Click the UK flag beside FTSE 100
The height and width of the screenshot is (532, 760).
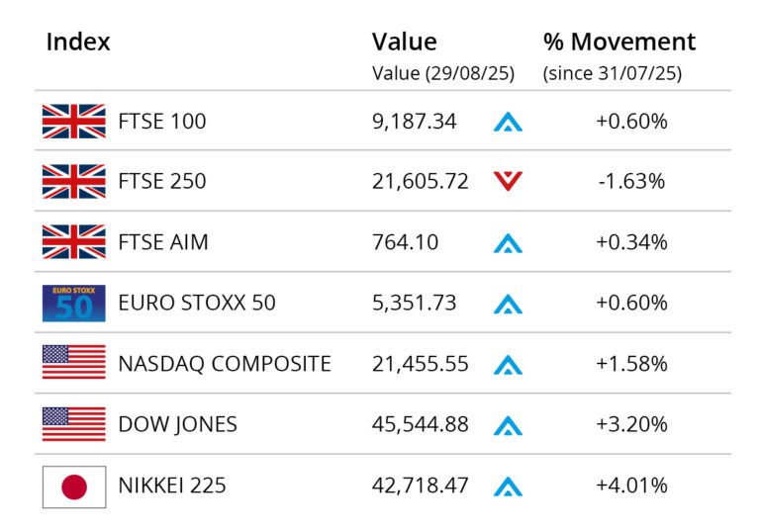pyautogui.click(x=73, y=122)
